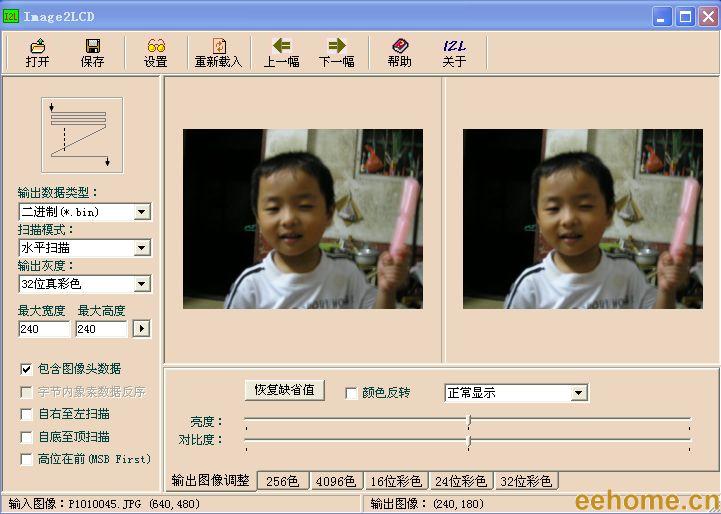Click the input image preview on left
Screen dimensions: 721x514
[303, 219]
